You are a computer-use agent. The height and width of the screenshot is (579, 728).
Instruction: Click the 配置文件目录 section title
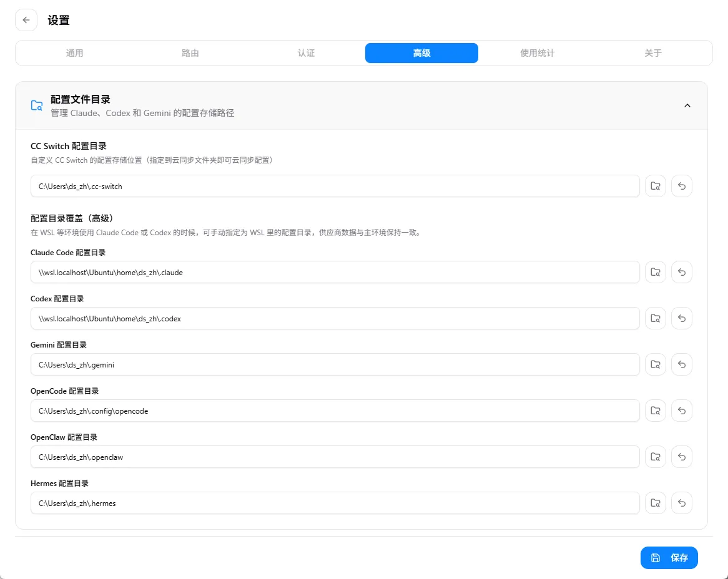81,99
